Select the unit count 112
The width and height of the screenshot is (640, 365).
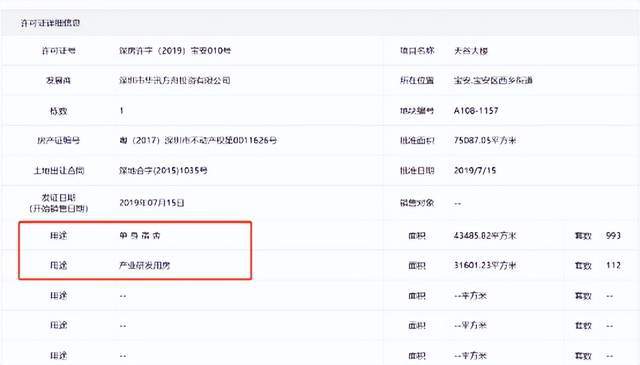pyautogui.click(x=613, y=265)
